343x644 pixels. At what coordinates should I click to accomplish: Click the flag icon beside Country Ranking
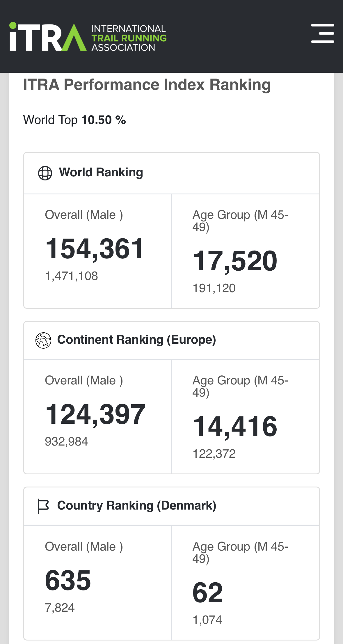pos(43,506)
